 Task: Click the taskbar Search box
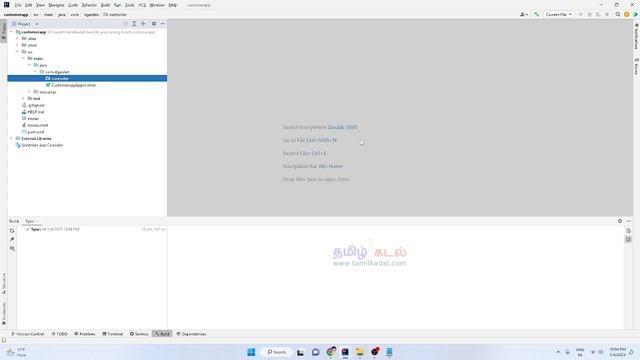(276, 352)
